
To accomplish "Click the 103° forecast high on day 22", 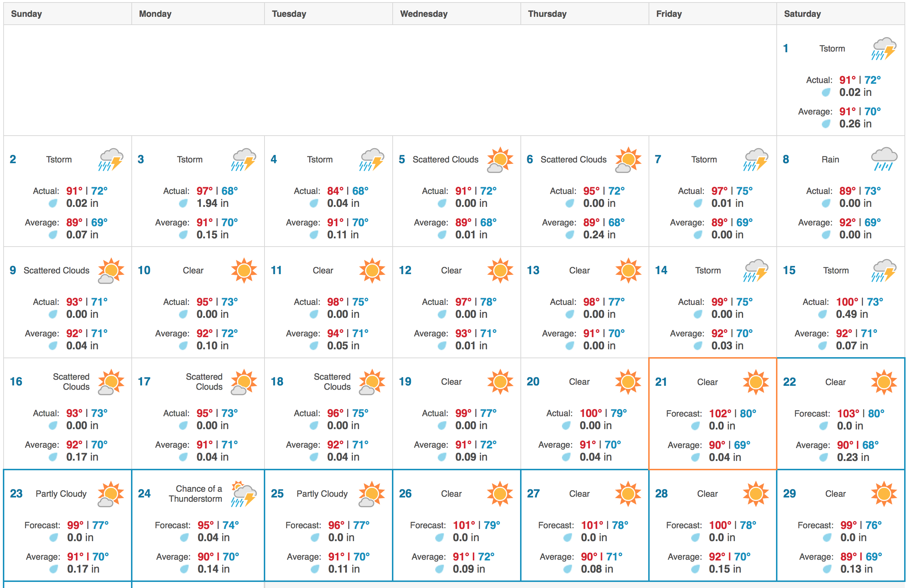I will click(848, 413).
